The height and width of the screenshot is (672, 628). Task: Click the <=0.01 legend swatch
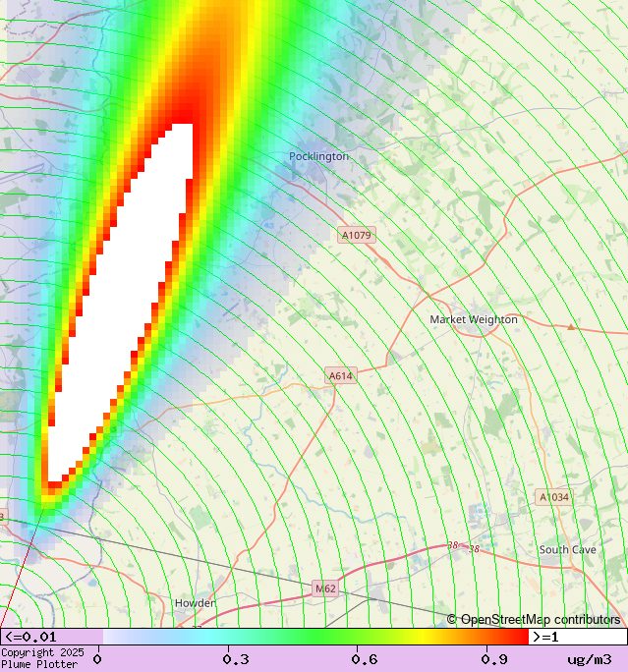tap(51, 637)
